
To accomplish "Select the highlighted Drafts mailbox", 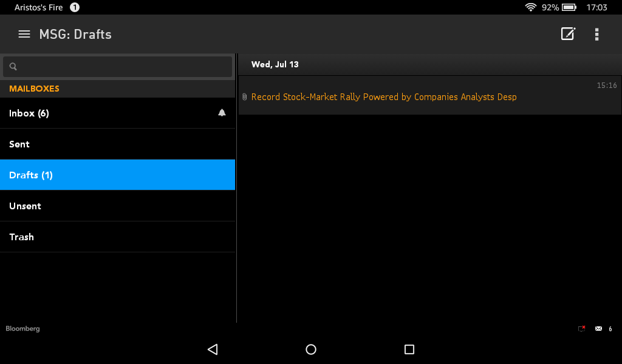I will 91,175.
